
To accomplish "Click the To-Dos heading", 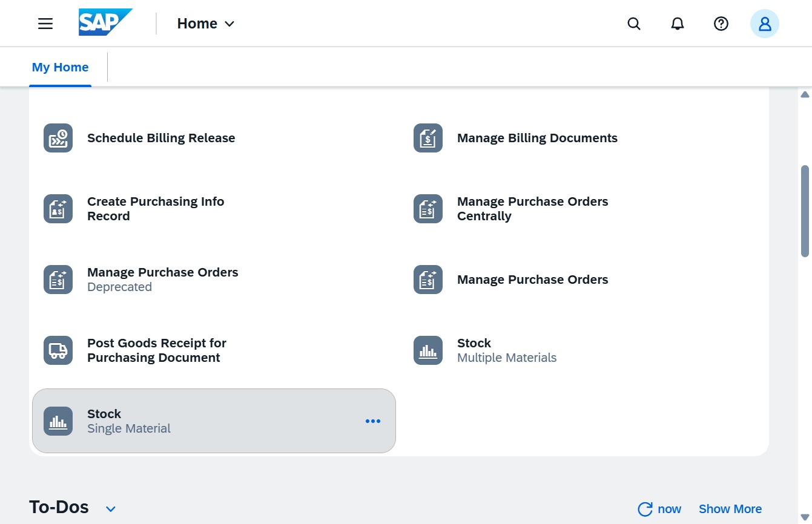I will pos(59,507).
